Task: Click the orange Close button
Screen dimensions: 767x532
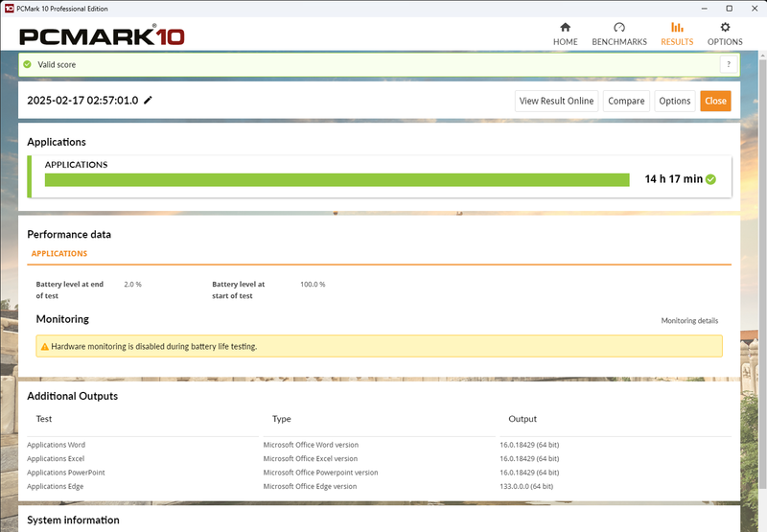Action: point(715,102)
